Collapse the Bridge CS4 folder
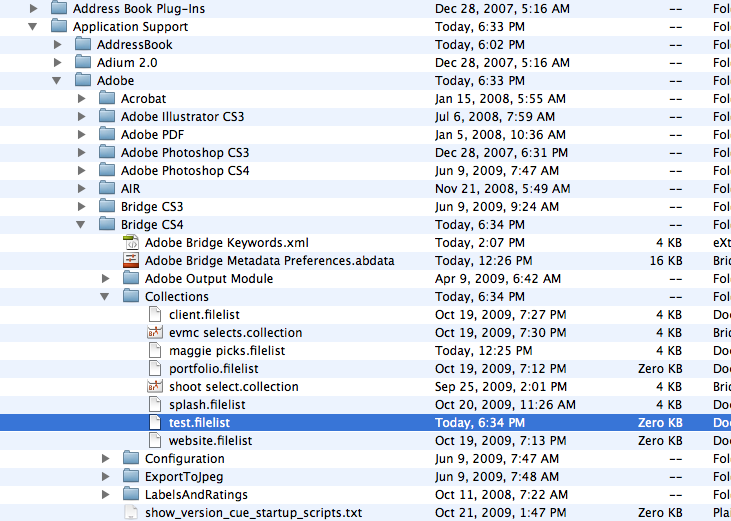The width and height of the screenshot is (731, 521). tap(81, 225)
